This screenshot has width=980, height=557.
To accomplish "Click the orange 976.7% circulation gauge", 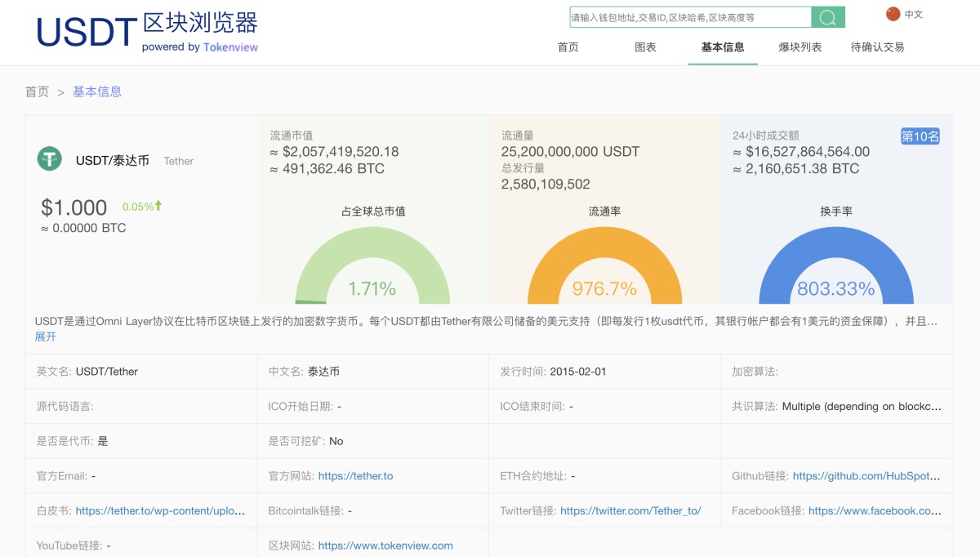I will point(604,265).
